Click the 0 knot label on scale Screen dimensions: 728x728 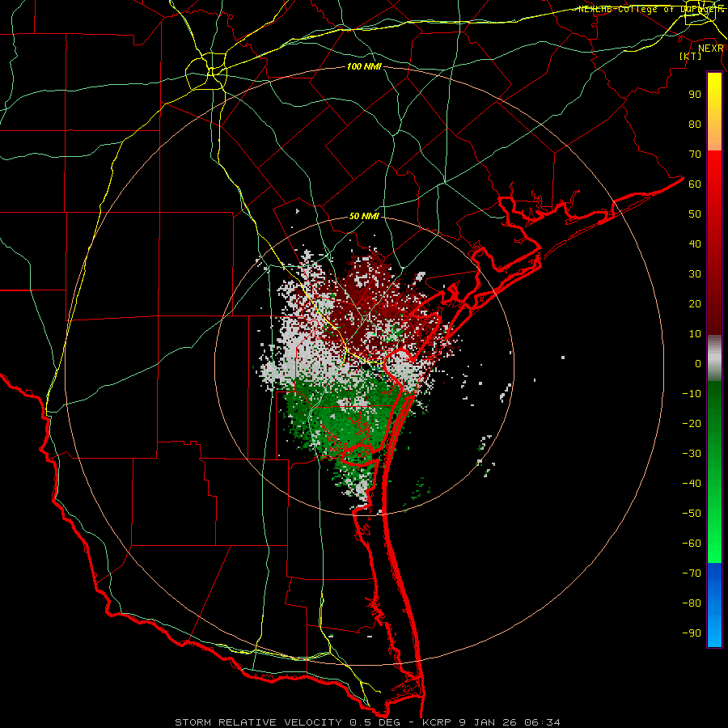(x=698, y=364)
